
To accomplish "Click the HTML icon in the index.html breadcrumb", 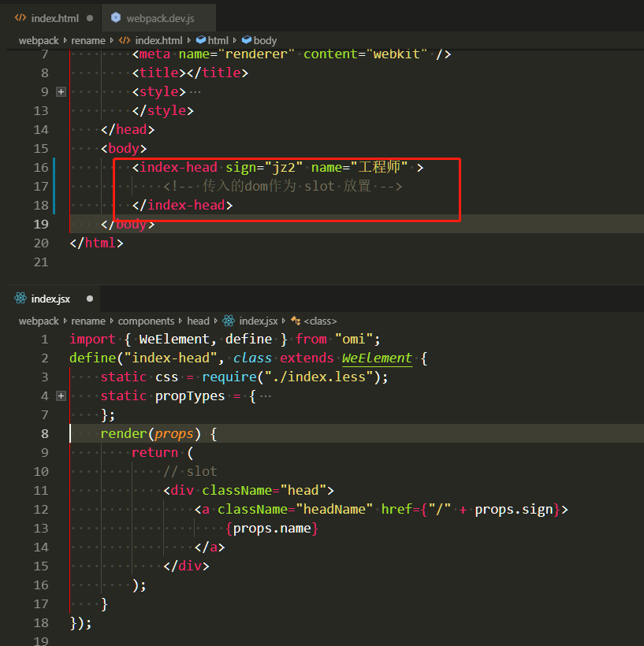I will [x=125, y=40].
